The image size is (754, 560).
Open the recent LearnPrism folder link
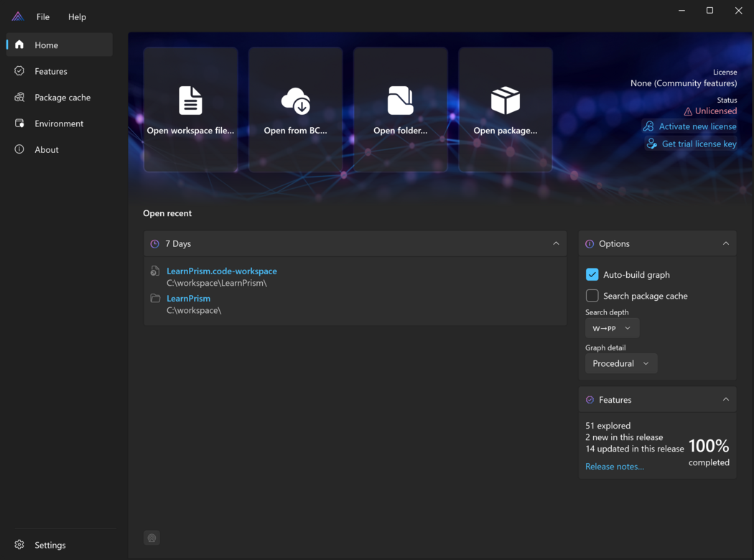(188, 299)
